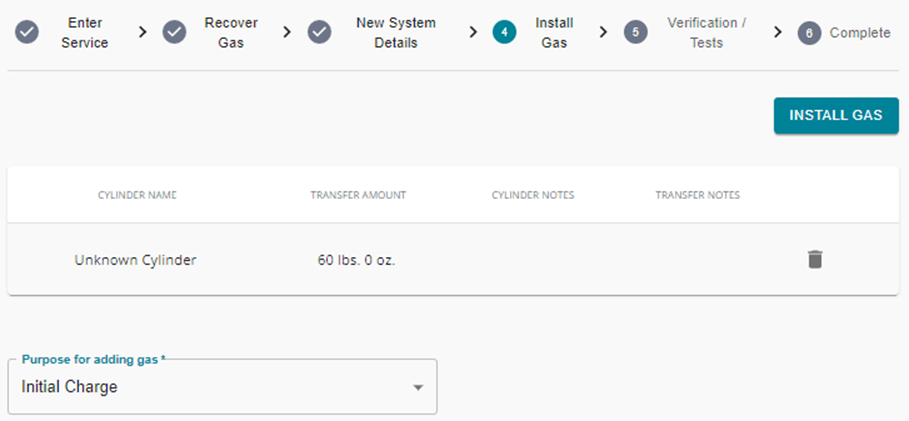Viewport: 909px width, 421px height.
Task: Click the Transfer Amount column header
Action: 358,195
